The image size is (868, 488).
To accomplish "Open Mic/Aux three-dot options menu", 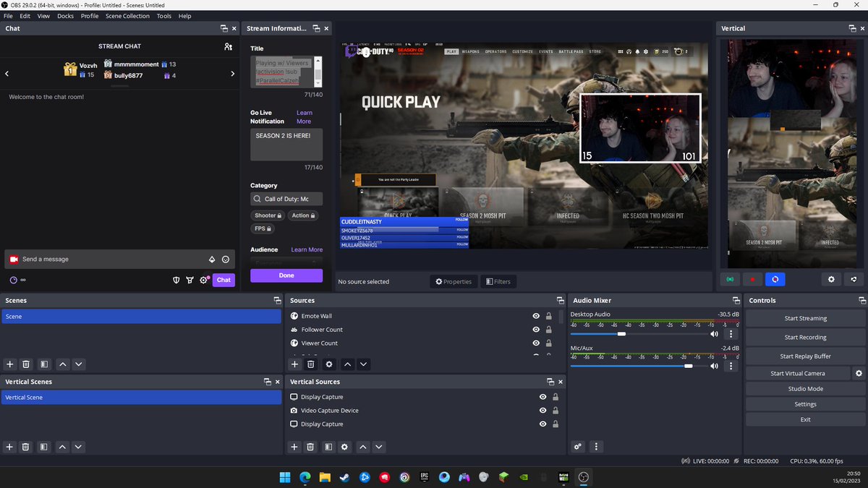I will pos(731,366).
